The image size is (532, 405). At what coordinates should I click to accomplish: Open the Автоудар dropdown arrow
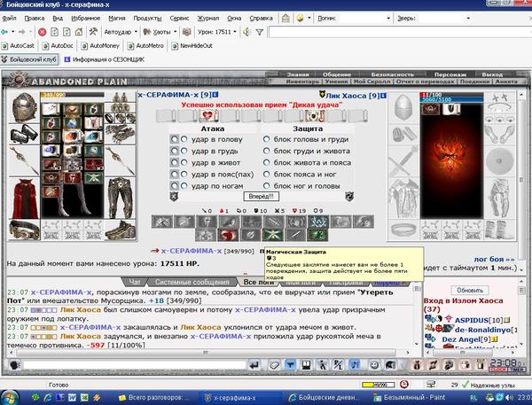[x=136, y=32]
